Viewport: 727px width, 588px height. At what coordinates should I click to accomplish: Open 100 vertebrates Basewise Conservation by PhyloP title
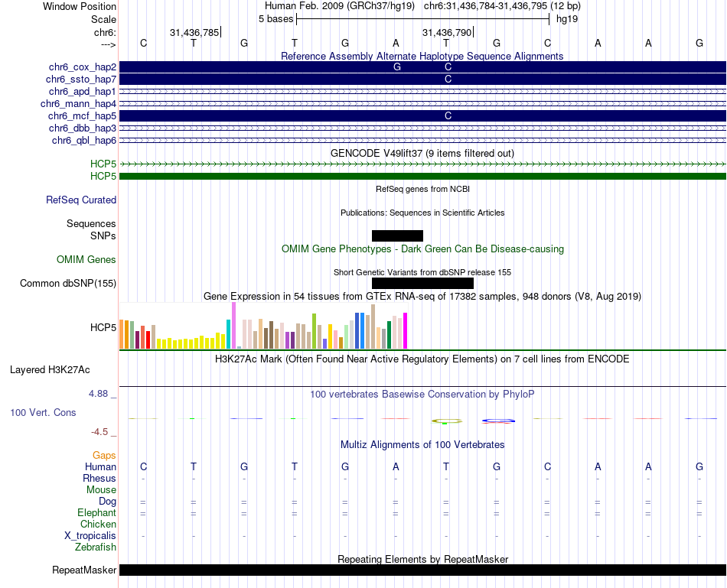pos(422,395)
